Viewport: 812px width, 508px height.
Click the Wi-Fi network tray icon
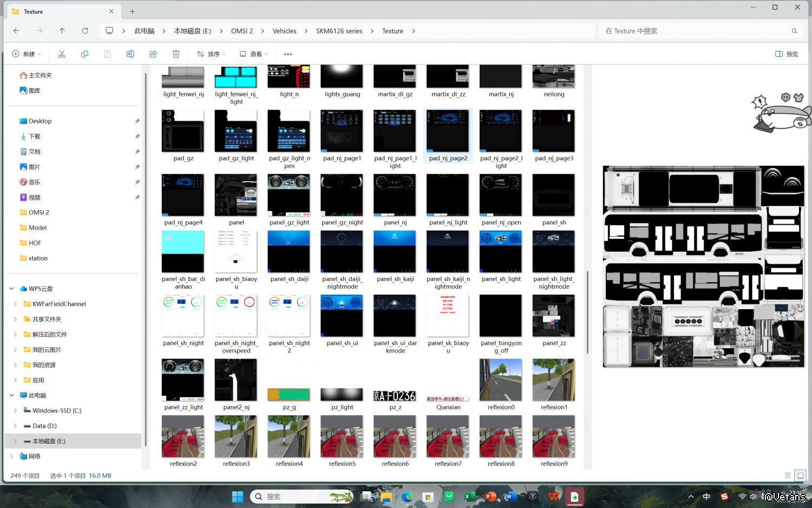click(742, 497)
